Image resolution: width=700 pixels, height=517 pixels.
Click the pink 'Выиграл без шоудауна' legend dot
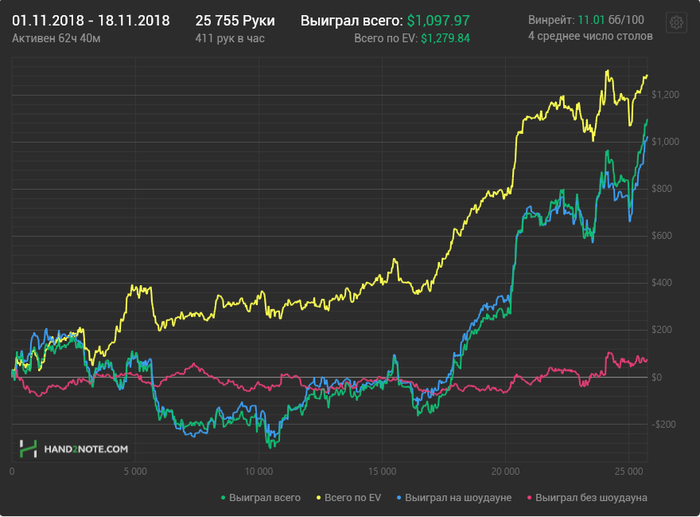pos(529,497)
